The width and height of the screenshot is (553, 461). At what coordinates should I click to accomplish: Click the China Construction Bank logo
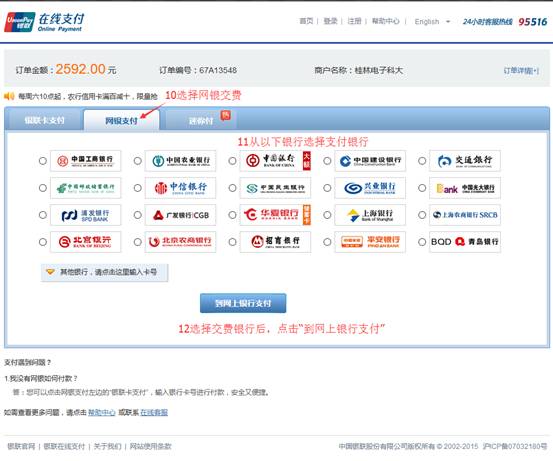pyautogui.click(x=370, y=161)
